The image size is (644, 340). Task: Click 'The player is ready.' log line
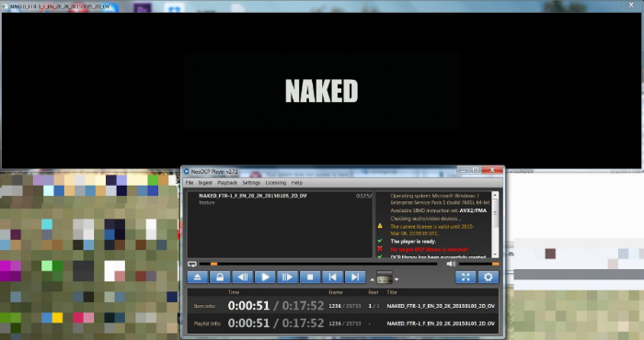coord(413,242)
